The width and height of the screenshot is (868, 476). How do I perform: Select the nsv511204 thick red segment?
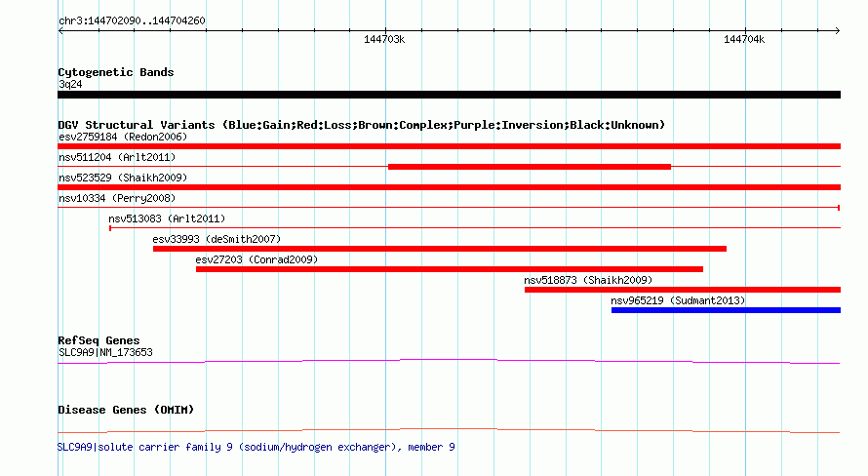(x=530, y=167)
